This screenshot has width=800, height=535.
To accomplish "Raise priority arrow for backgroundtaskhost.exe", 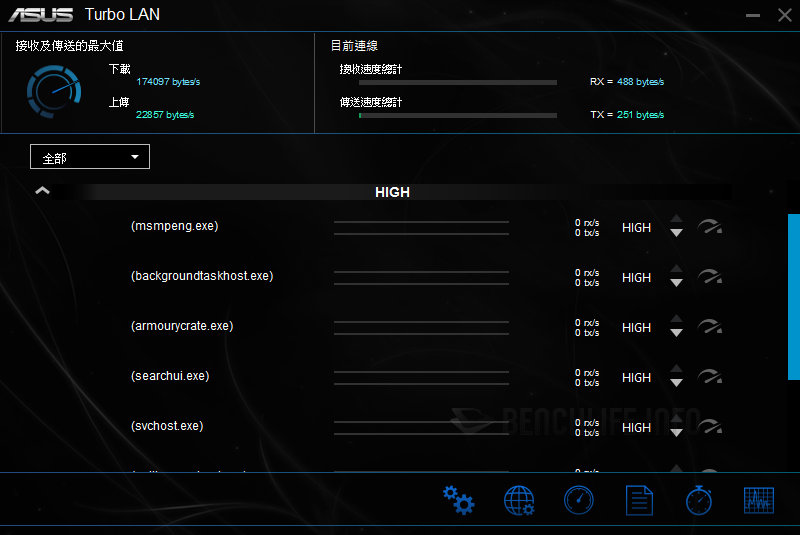I will click(x=677, y=269).
